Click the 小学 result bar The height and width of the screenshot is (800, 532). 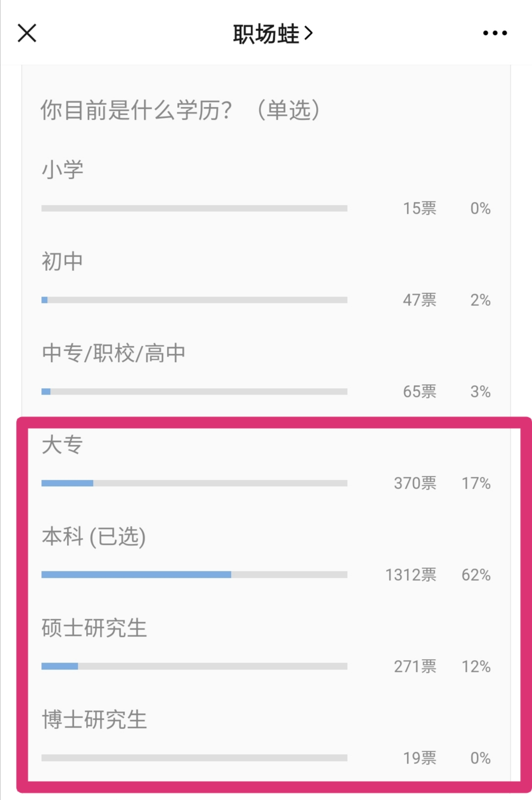pos(194,208)
